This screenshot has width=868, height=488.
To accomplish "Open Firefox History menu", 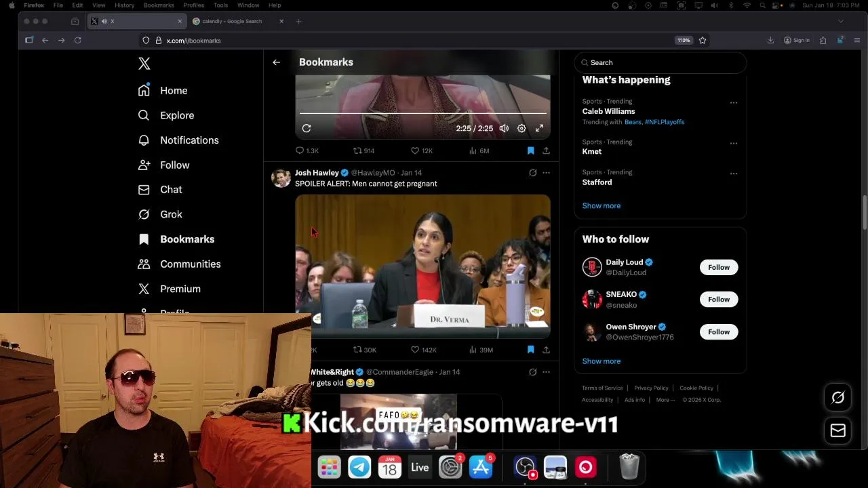I will [x=124, y=5].
